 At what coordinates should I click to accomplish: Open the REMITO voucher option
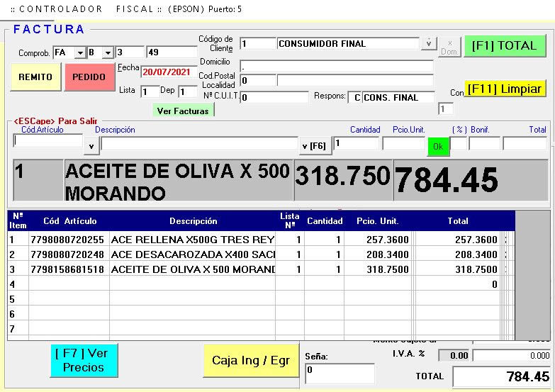pos(35,77)
